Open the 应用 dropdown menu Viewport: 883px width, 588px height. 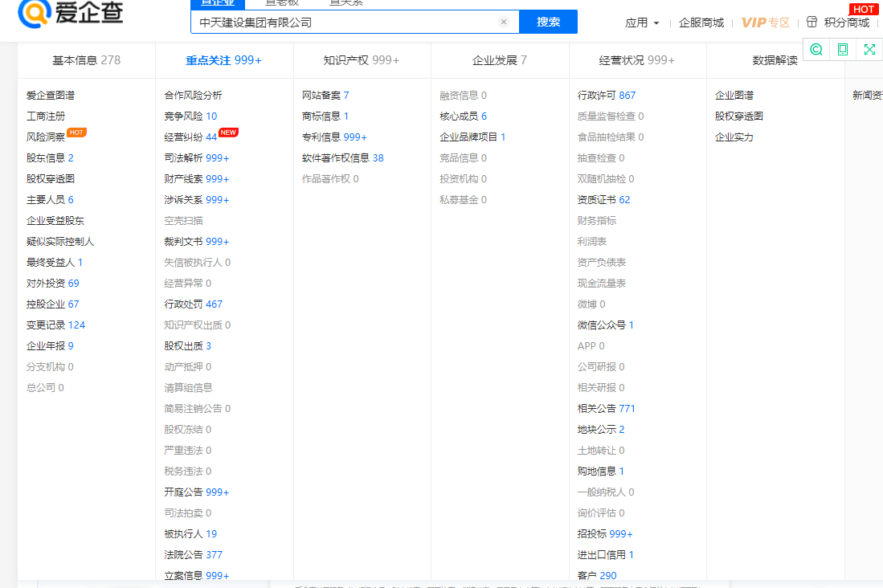point(642,23)
